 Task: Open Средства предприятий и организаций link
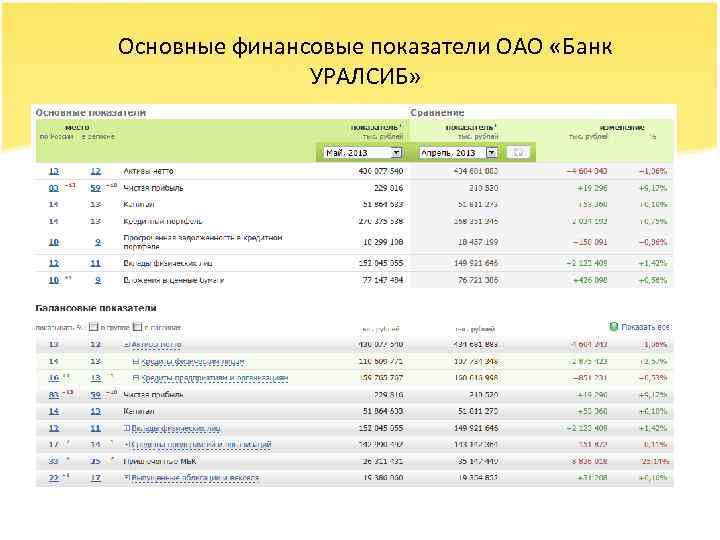[x=202, y=444]
